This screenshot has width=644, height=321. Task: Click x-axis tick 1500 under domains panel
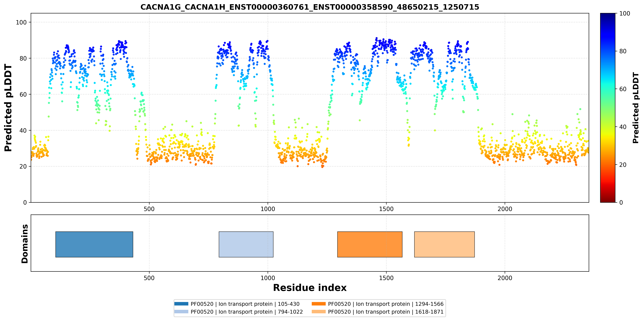(x=386, y=278)
